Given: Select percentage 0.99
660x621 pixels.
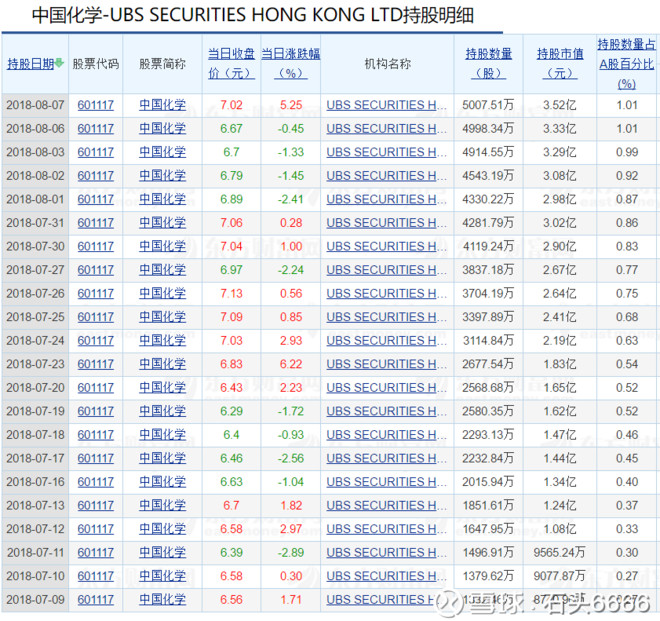Looking at the screenshot, I should point(627,152).
